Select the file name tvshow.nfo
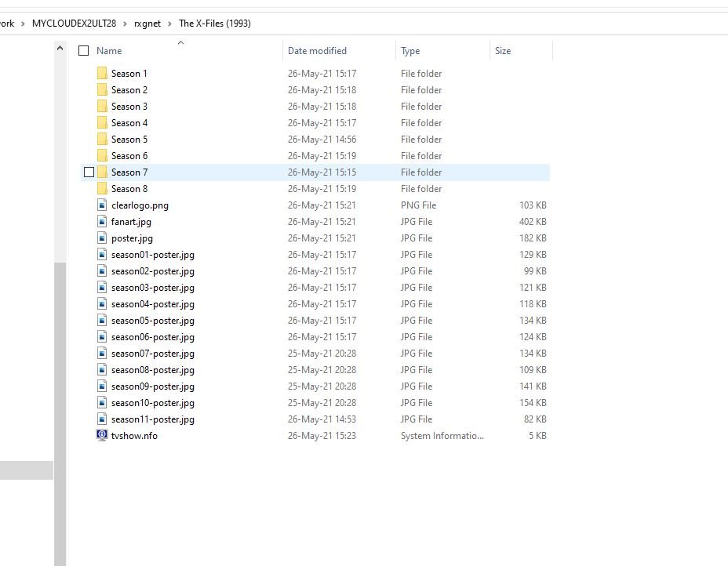This screenshot has height=566, width=728. [134, 435]
